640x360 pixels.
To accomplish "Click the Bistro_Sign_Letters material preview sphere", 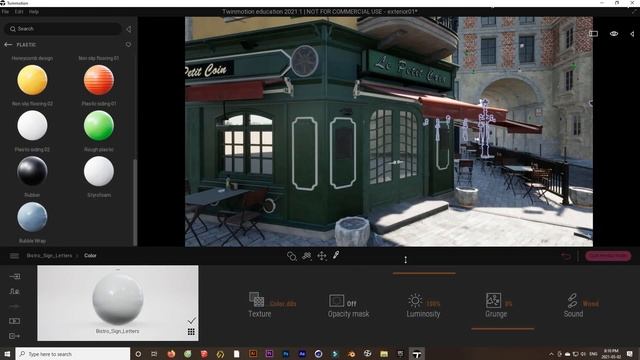I will click(x=118, y=298).
